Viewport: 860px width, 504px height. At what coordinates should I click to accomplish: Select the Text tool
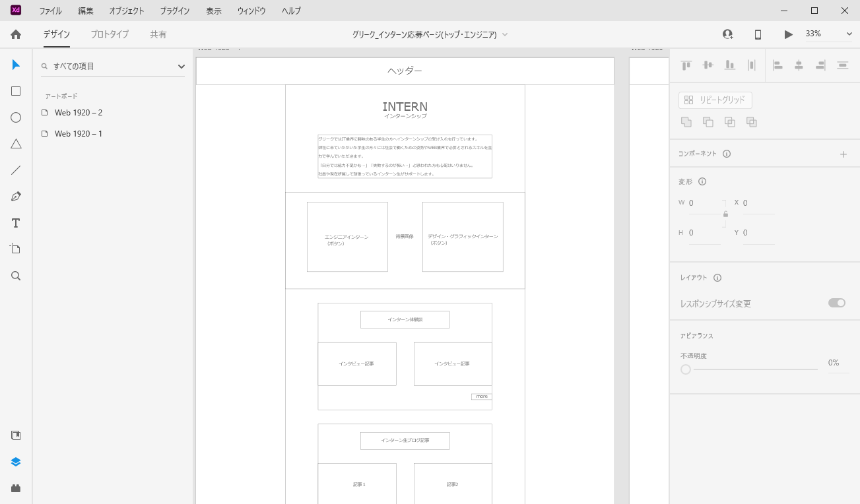[x=16, y=223]
